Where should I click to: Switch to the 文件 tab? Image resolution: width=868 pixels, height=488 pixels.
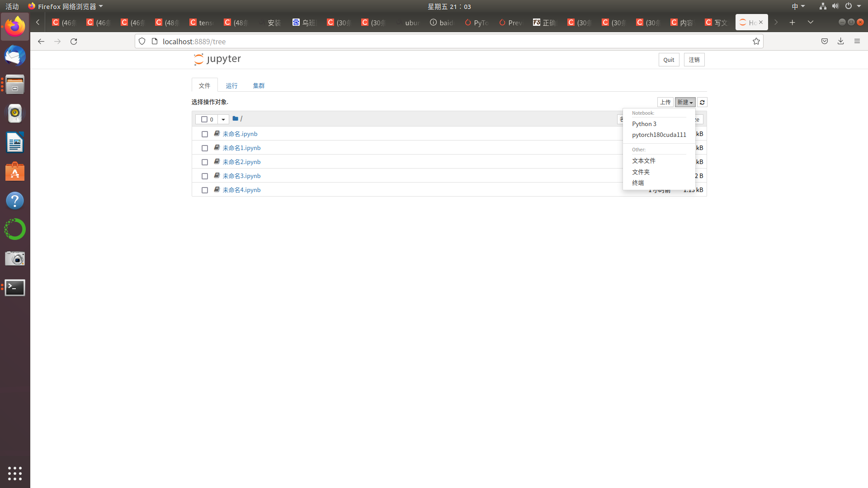205,85
